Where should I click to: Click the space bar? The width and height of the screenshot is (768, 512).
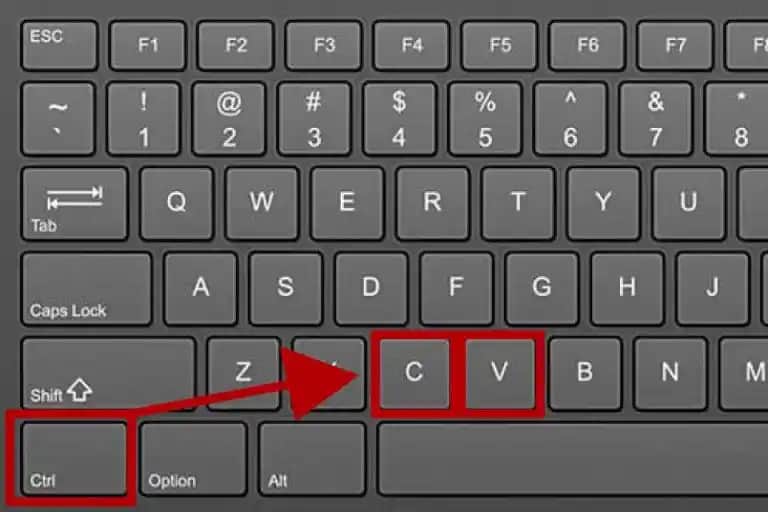pos(573,459)
